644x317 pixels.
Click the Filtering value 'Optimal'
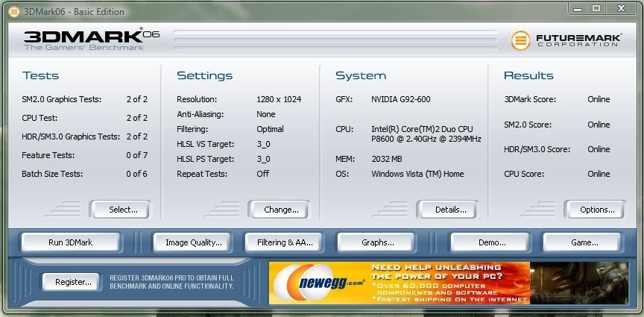(270, 129)
